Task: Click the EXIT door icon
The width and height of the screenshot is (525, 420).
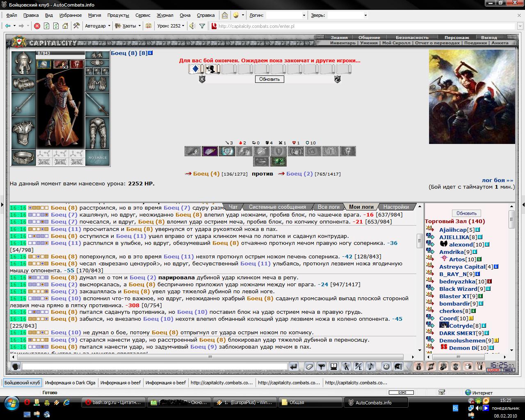Action: (480, 366)
